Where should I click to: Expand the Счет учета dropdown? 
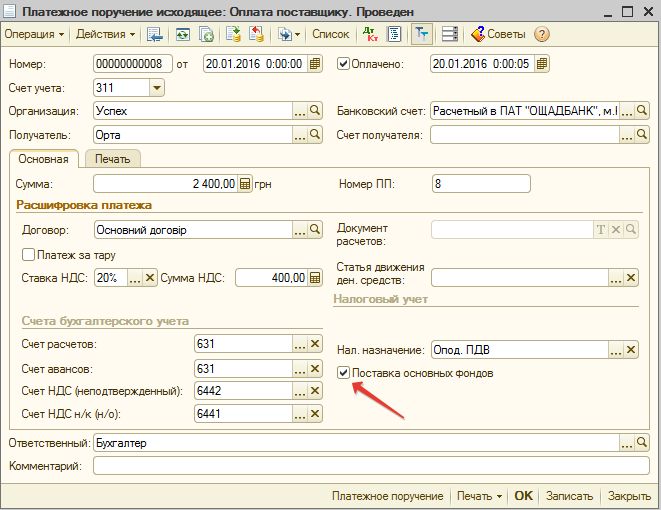pyautogui.click(x=155, y=88)
